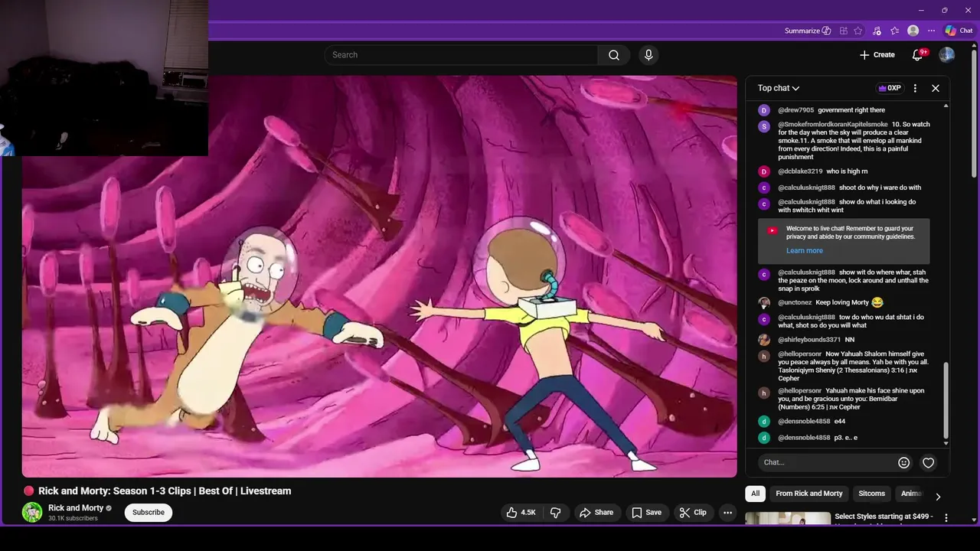980x551 pixels.
Task: Open the browser apps/extensions grid icon
Action: tap(844, 31)
